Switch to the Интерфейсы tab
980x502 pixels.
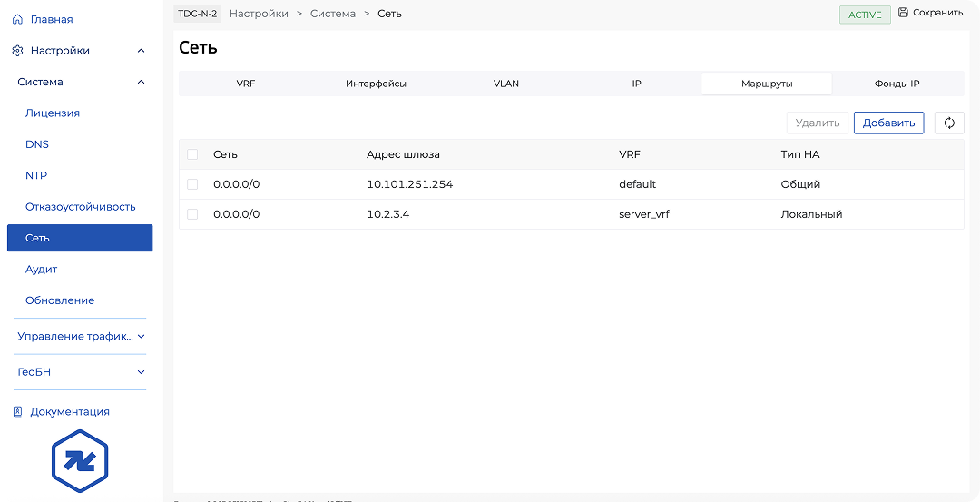coord(376,84)
